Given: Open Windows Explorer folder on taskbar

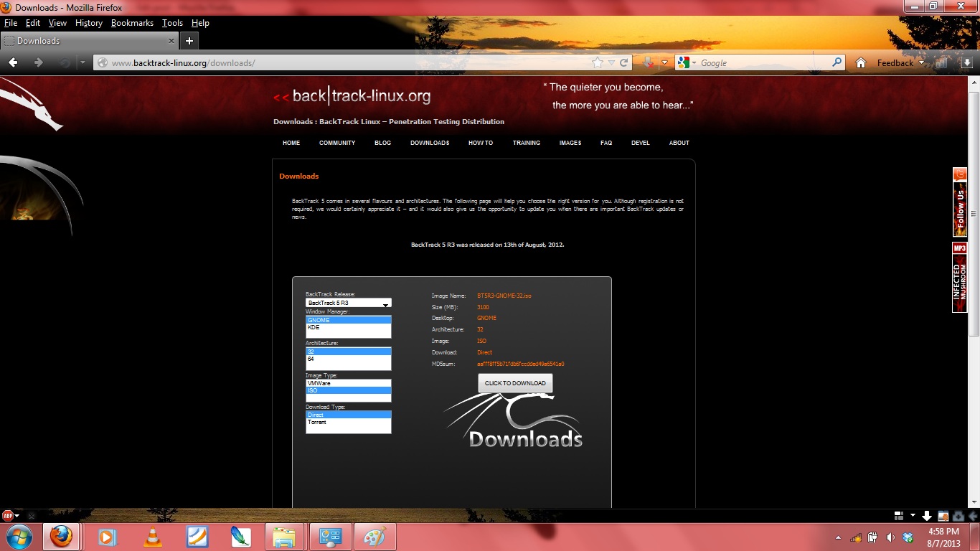Looking at the screenshot, I should pos(285,537).
